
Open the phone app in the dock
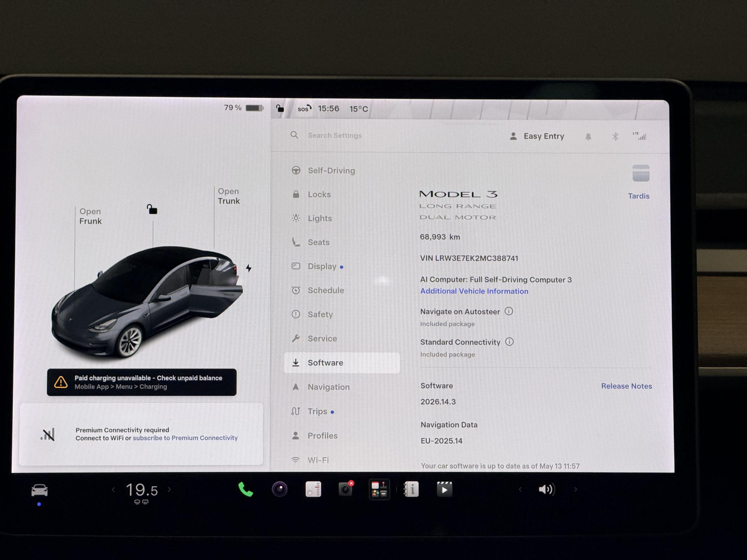pos(245,489)
